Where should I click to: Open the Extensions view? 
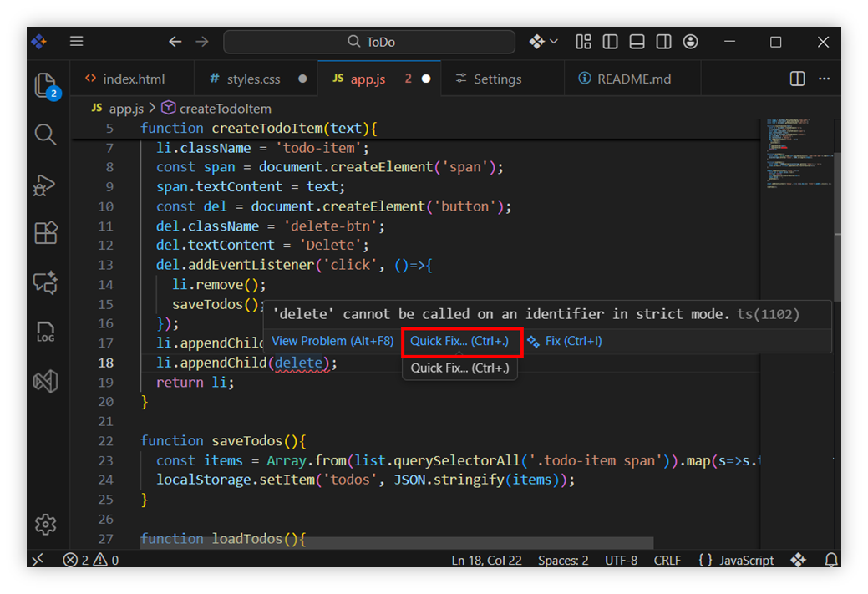45,233
